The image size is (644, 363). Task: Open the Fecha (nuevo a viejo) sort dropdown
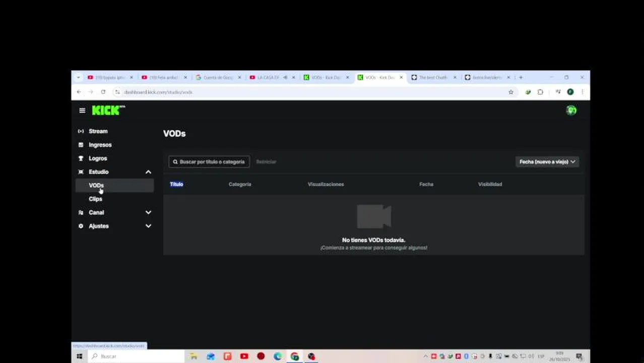[547, 162]
